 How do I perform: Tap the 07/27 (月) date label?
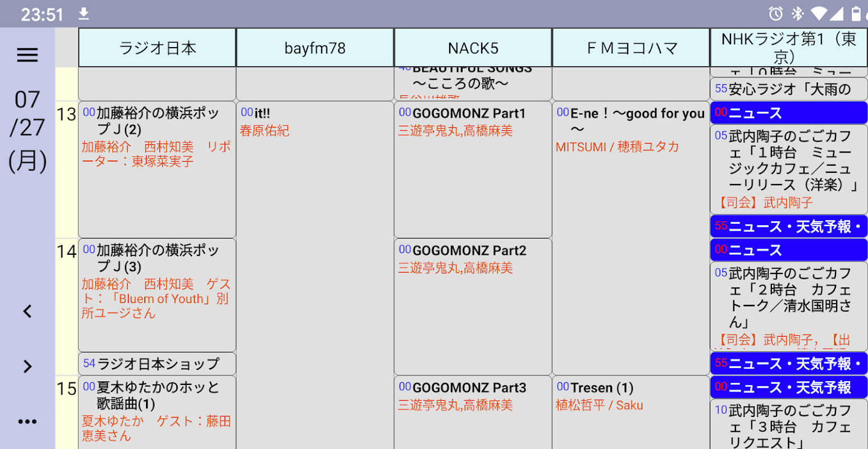28,130
